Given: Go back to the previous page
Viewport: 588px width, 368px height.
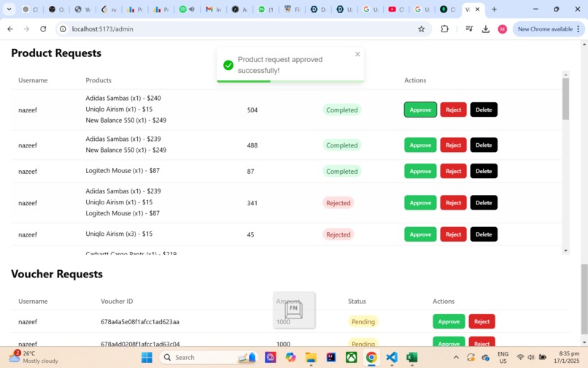Looking at the screenshot, I should coord(10,29).
